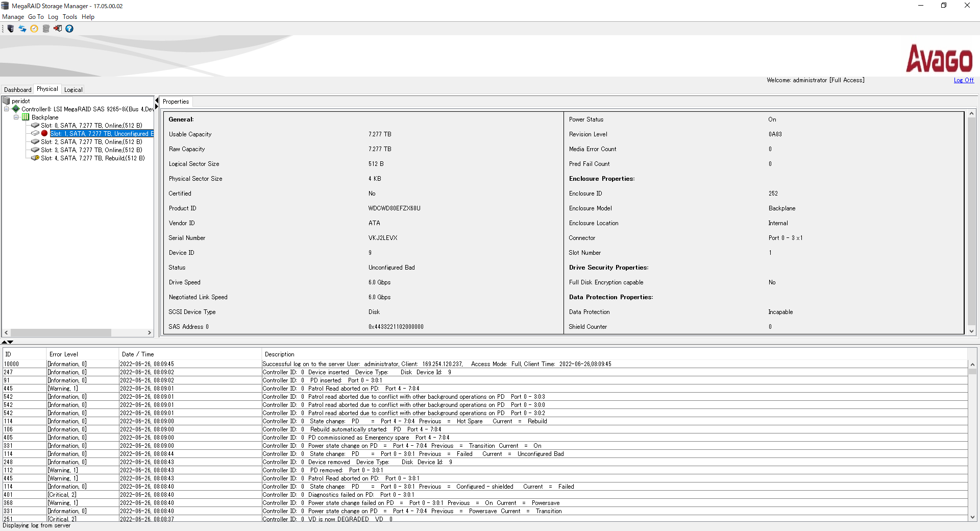Click the green Backplane enclosure icon
Image resolution: width=980 pixels, height=531 pixels.
pyautogui.click(x=26, y=117)
